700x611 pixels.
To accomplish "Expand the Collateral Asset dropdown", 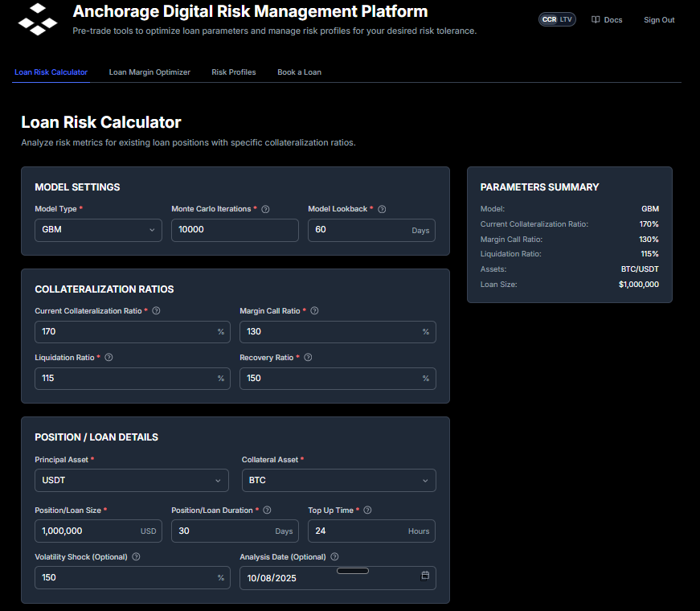I will click(x=338, y=480).
